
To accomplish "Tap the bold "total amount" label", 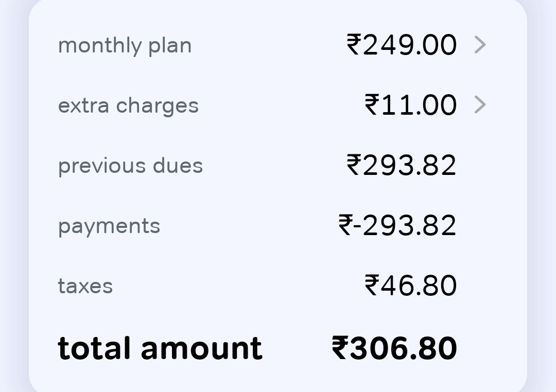I will [160, 348].
